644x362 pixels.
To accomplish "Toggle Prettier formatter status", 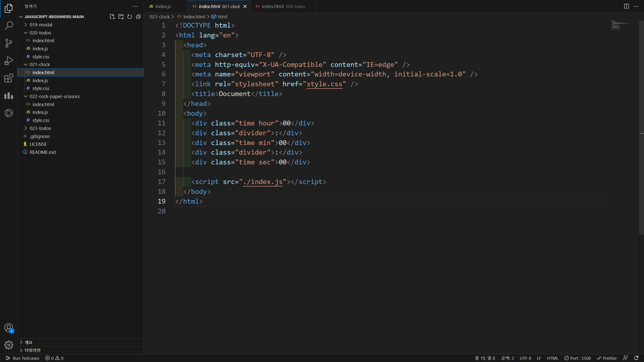I will (x=607, y=358).
